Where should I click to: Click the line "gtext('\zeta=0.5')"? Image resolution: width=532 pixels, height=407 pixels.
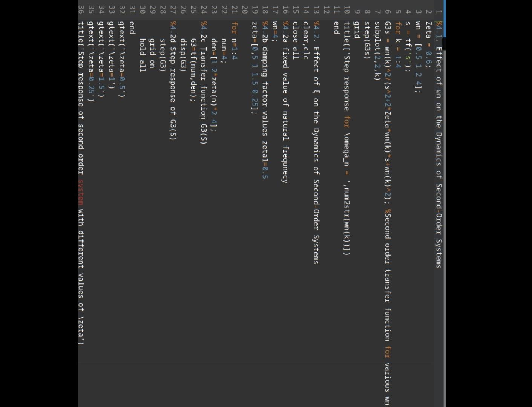[122, 59]
